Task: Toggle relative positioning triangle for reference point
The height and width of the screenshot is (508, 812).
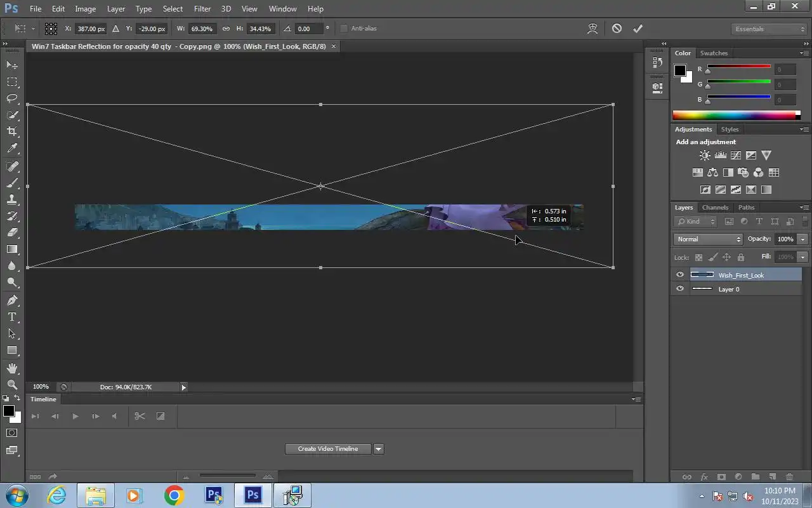Action: [115, 29]
